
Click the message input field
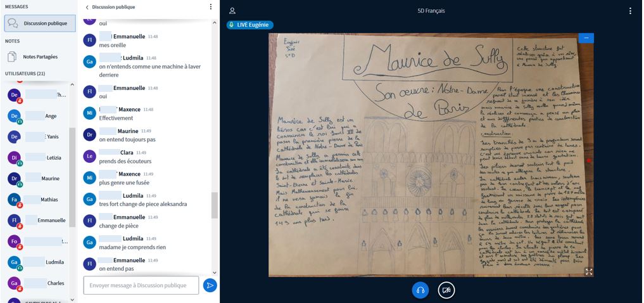point(141,285)
